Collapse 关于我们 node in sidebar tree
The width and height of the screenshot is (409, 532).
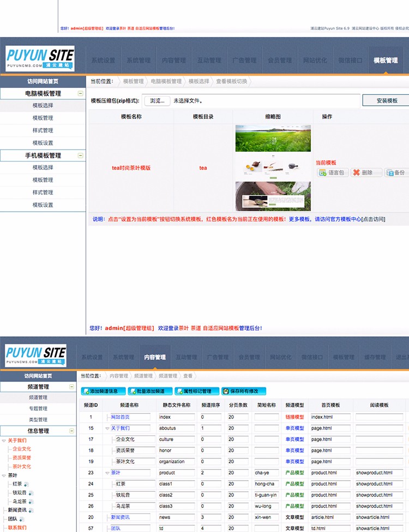[x=4, y=441]
